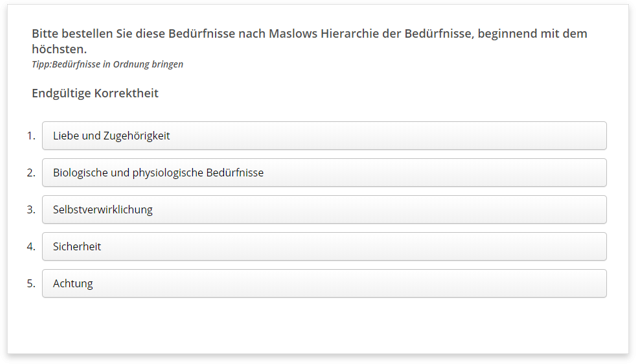The height and width of the screenshot is (364, 636).
Task: Click the number '4.' list label
Action: 31,246
